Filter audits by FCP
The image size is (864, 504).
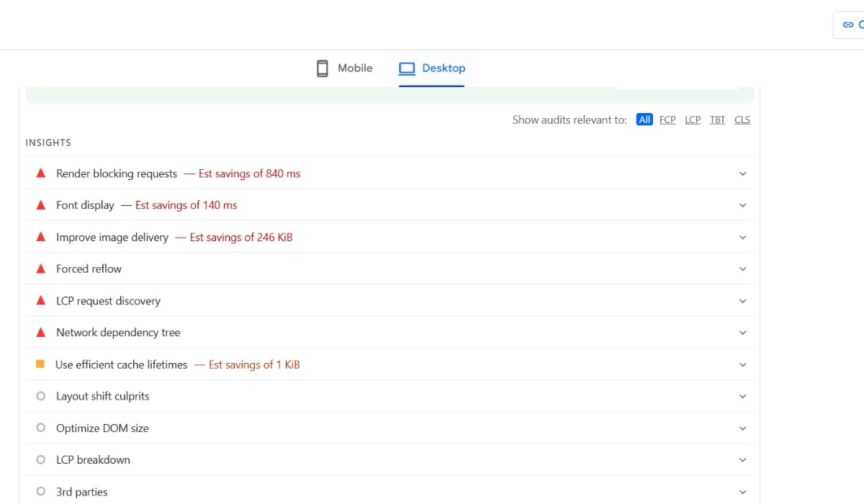click(667, 120)
